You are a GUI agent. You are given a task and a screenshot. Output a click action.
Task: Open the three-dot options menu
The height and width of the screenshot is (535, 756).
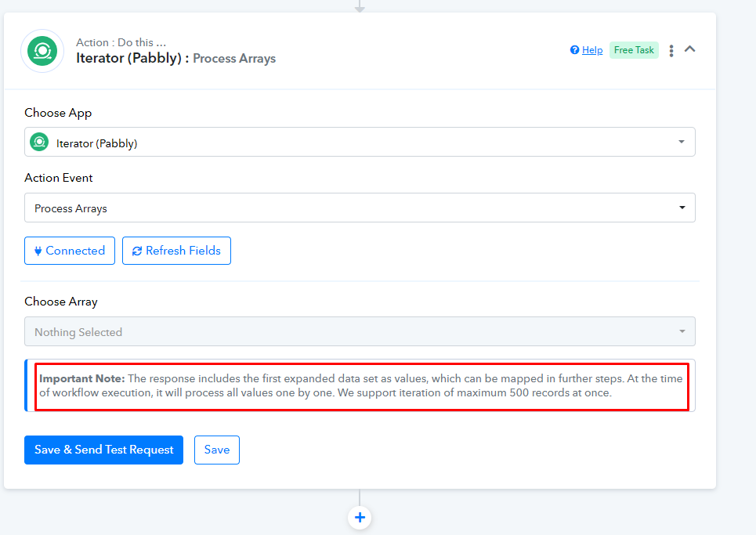[x=671, y=51]
